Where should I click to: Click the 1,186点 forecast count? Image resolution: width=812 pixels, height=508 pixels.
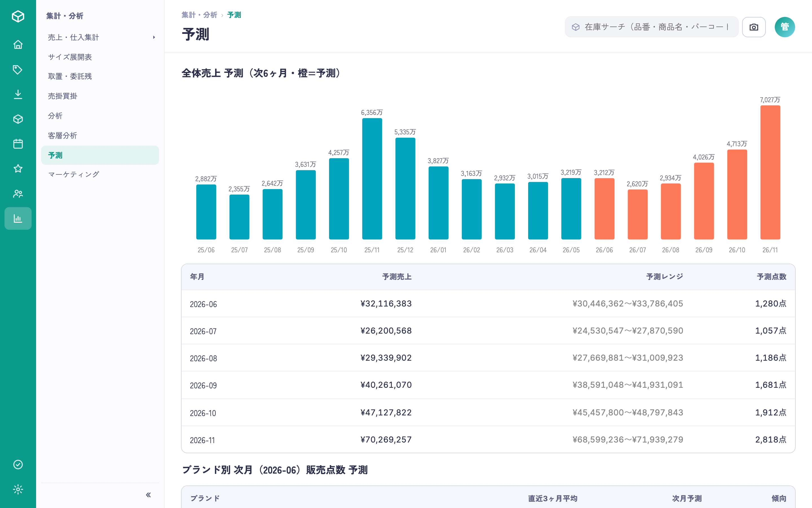(x=771, y=358)
